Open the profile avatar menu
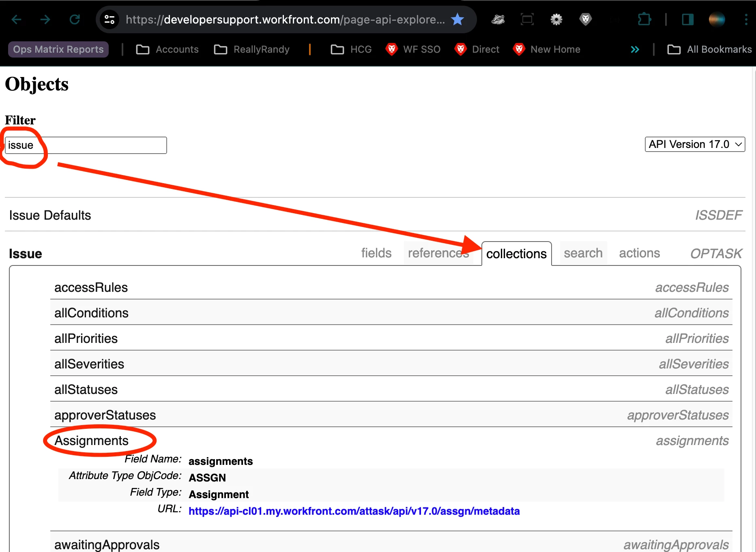756x552 pixels. [x=717, y=19]
